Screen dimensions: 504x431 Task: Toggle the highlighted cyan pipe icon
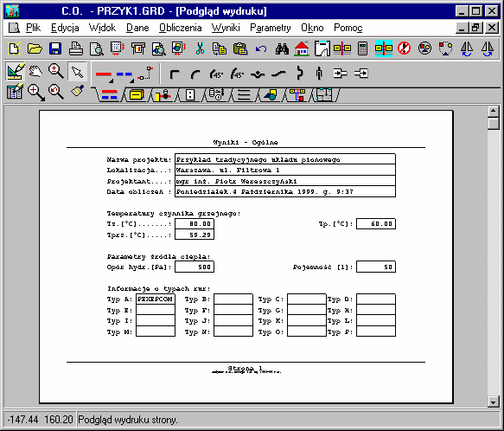coord(384,48)
